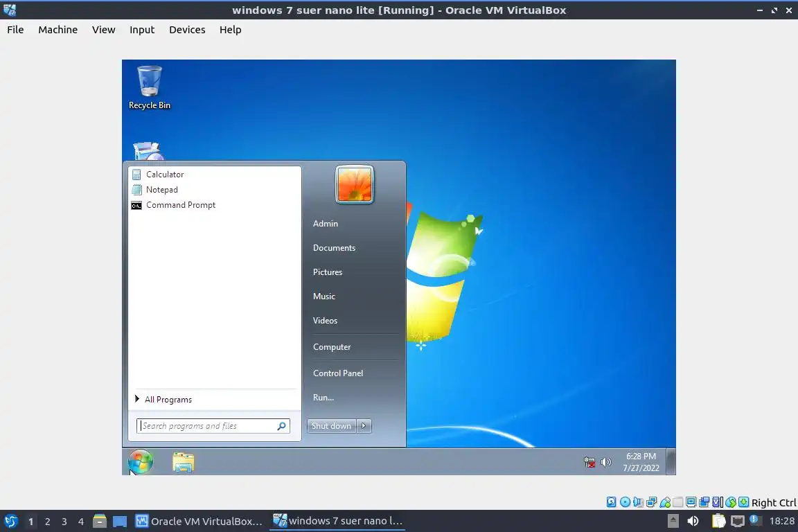This screenshot has width=798, height=532.
Task: Open the Devices menu
Action: point(187,30)
